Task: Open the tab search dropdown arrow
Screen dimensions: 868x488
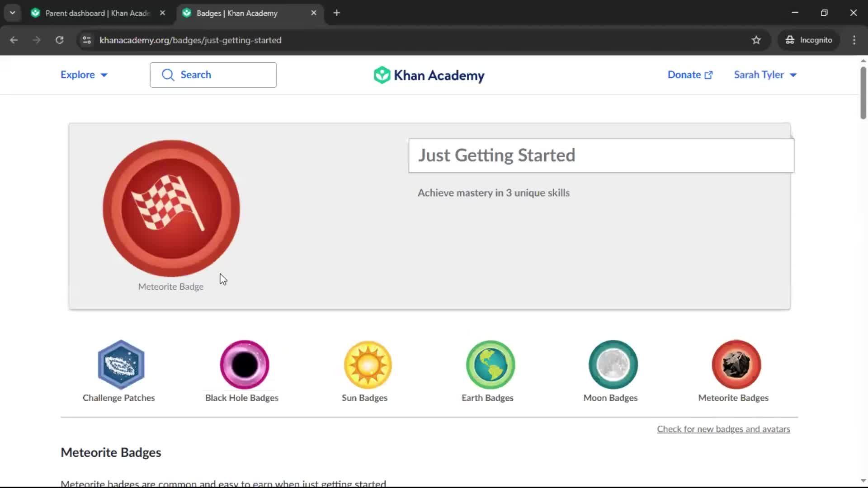Action: pyautogui.click(x=13, y=13)
